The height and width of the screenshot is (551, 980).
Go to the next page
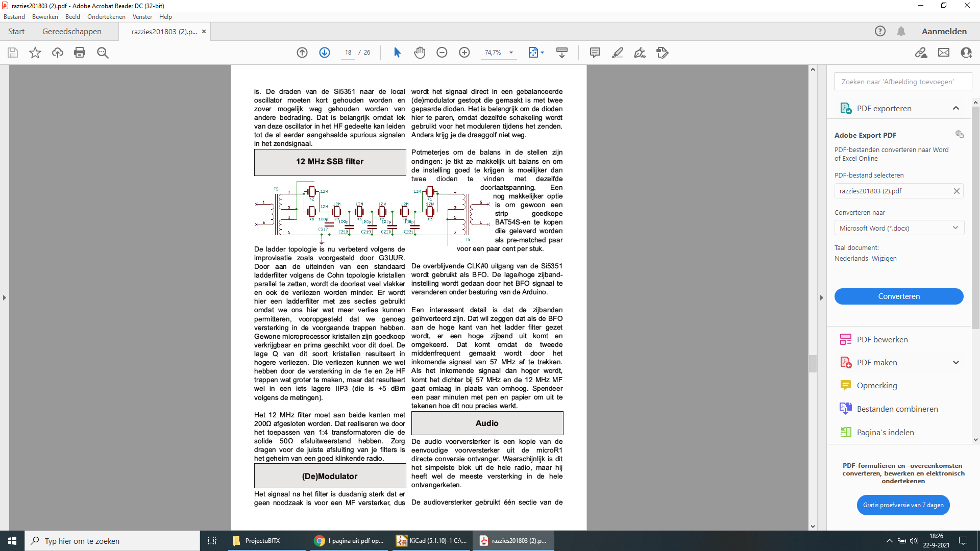tap(325, 53)
